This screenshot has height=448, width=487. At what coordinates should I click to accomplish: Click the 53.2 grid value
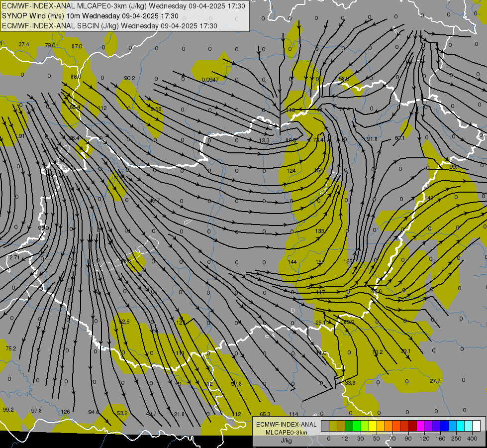point(122,413)
